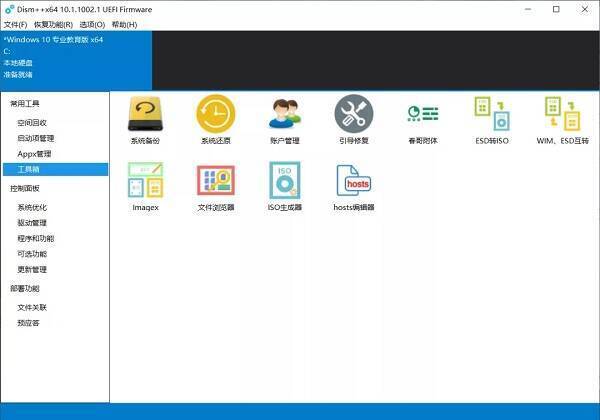The height and width of the screenshot is (420, 600).
Task: Open the 恢复功能(R) menu
Action: (x=53, y=24)
